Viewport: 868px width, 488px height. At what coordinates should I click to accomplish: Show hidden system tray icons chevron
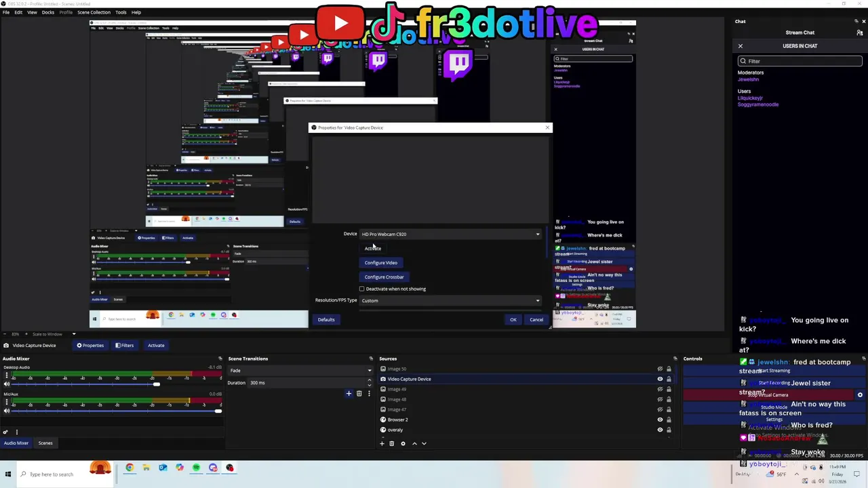point(796,474)
